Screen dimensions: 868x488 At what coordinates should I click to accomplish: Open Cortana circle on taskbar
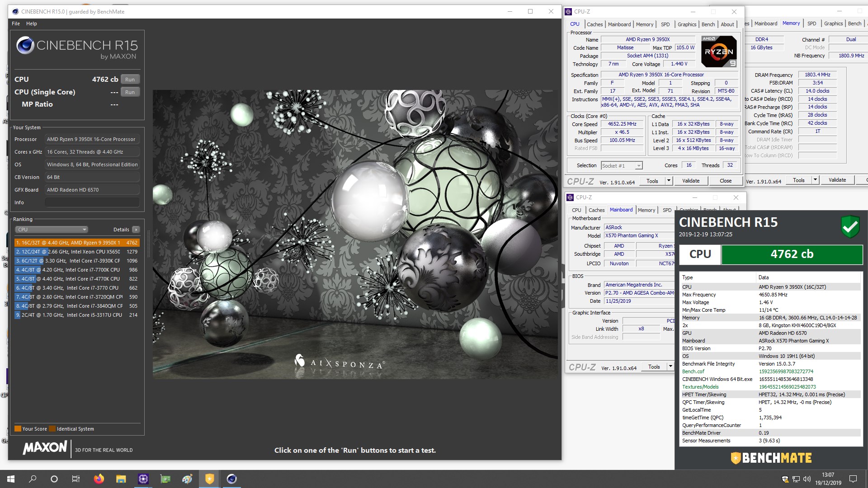pos(54,479)
